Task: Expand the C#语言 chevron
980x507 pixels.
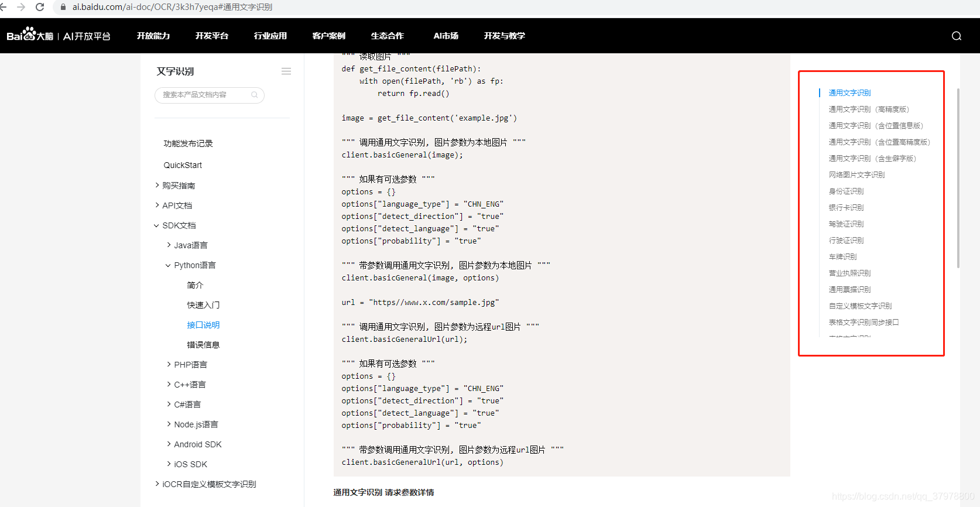Action: tap(169, 404)
